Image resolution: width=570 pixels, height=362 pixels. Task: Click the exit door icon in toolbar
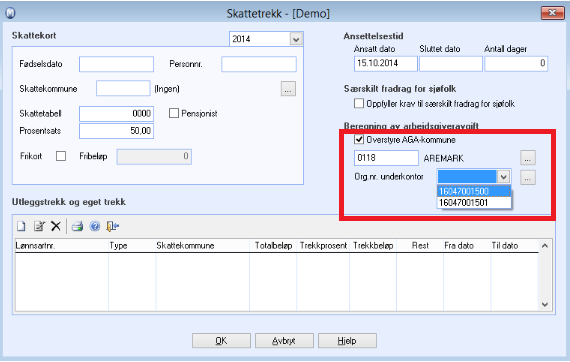pos(113,226)
